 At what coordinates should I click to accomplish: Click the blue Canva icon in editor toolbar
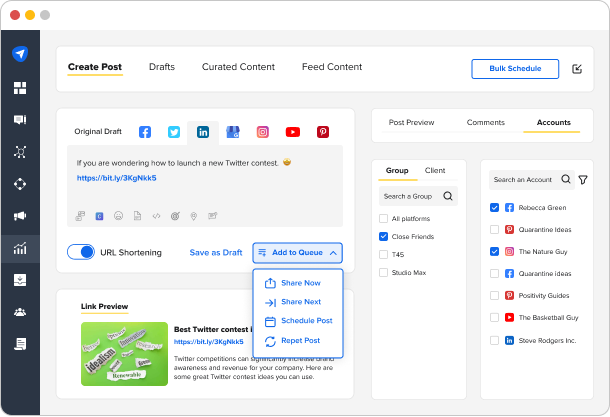pos(99,216)
